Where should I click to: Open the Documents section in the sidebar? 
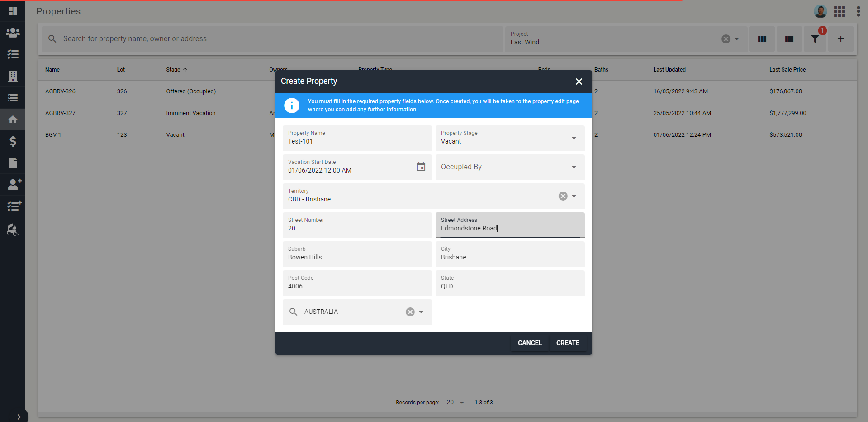pos(12,163)
